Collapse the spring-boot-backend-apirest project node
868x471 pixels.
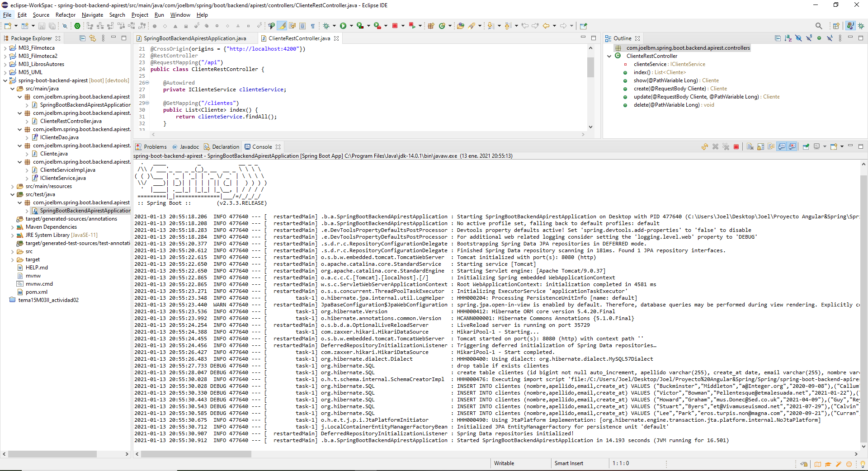(x=5, y=80)
